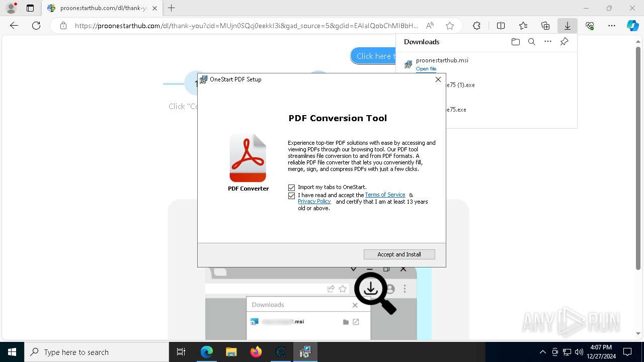Open File Explorer from the taskbar

point(231,352)
